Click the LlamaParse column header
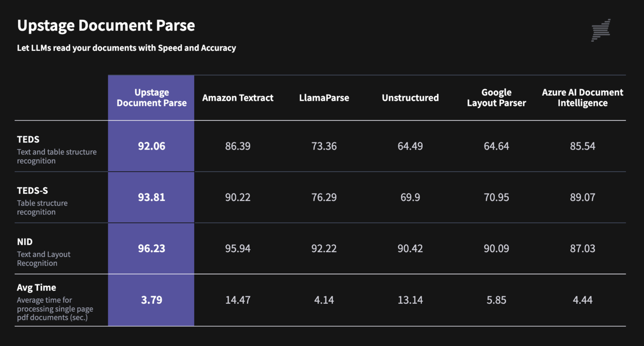Viewport: 644px width, 346px height. (324, 98)
